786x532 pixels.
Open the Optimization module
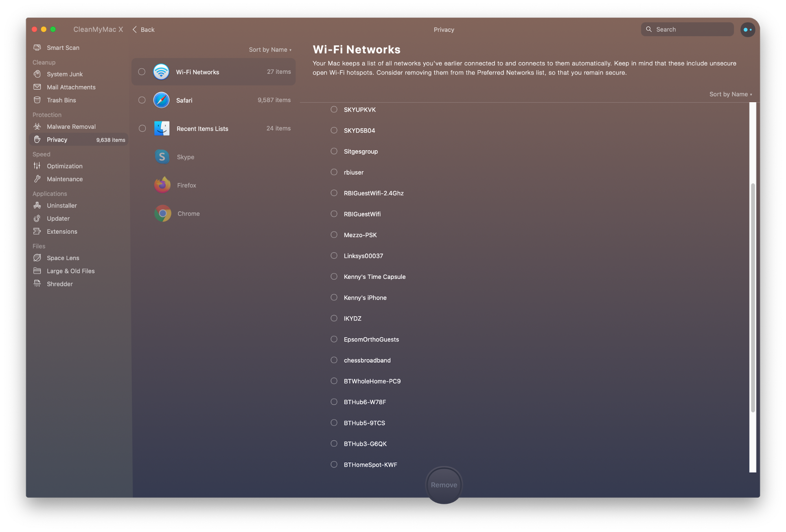64,166
